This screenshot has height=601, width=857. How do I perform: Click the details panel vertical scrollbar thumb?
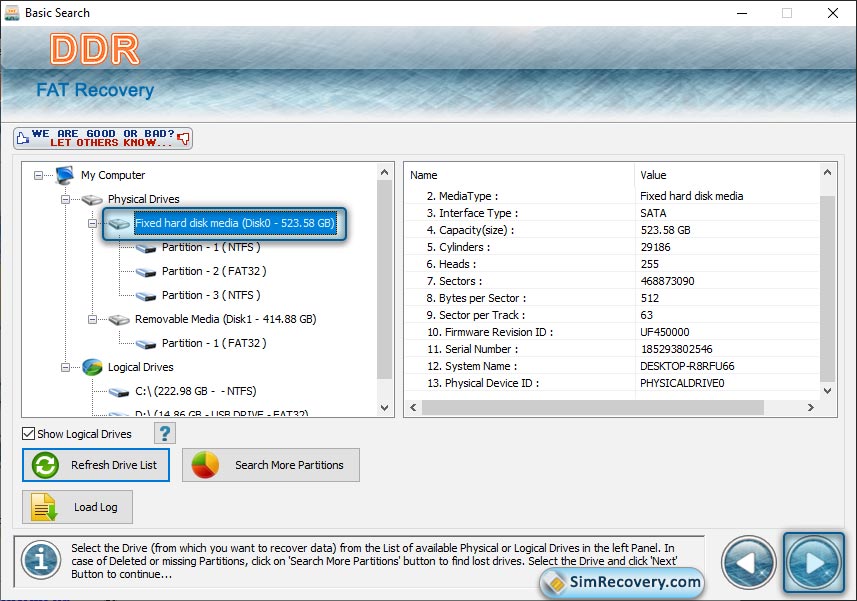tap(827, 288)
